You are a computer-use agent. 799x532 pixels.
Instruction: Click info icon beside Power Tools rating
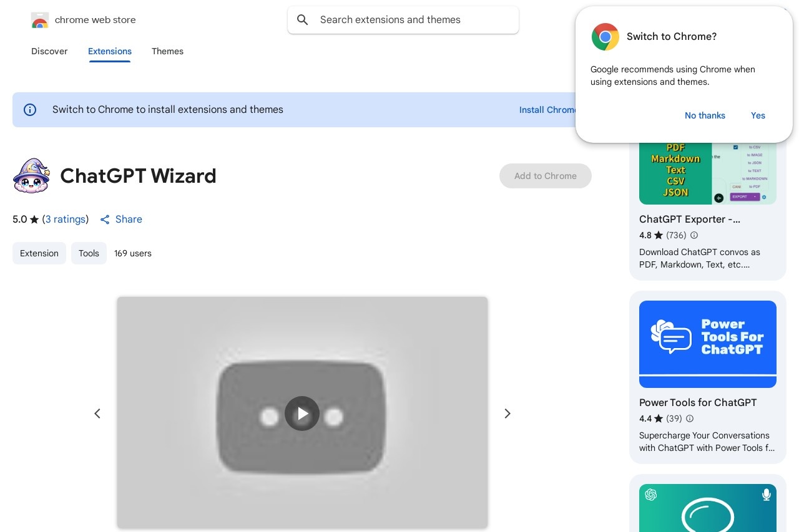pyautogui.click(x=690, y=418)
